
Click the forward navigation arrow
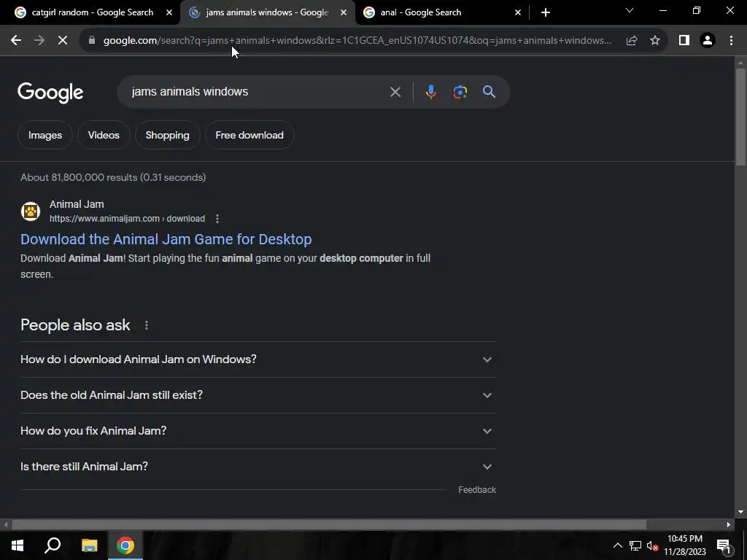click(x=39, y=41)
